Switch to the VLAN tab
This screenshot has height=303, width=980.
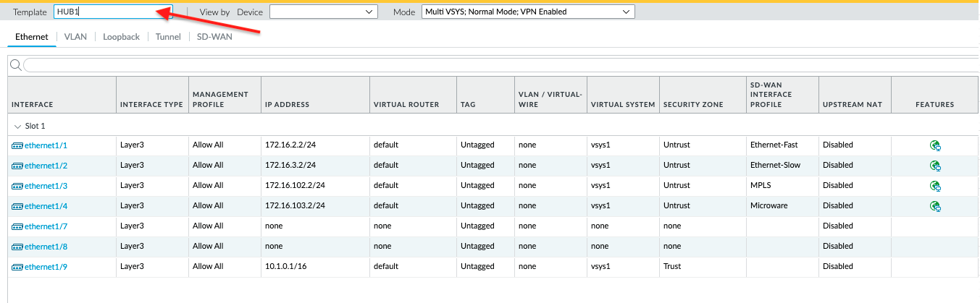click(75, 37)
